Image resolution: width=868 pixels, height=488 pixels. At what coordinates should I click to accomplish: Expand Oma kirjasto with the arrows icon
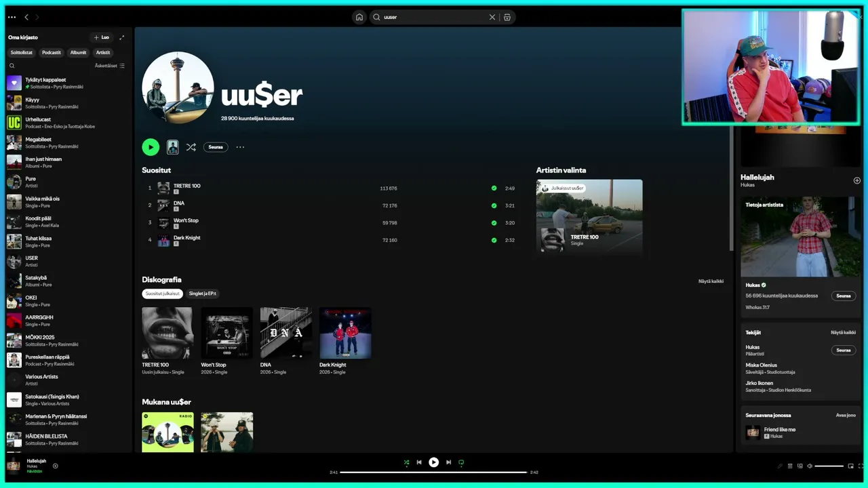point(122,37)
